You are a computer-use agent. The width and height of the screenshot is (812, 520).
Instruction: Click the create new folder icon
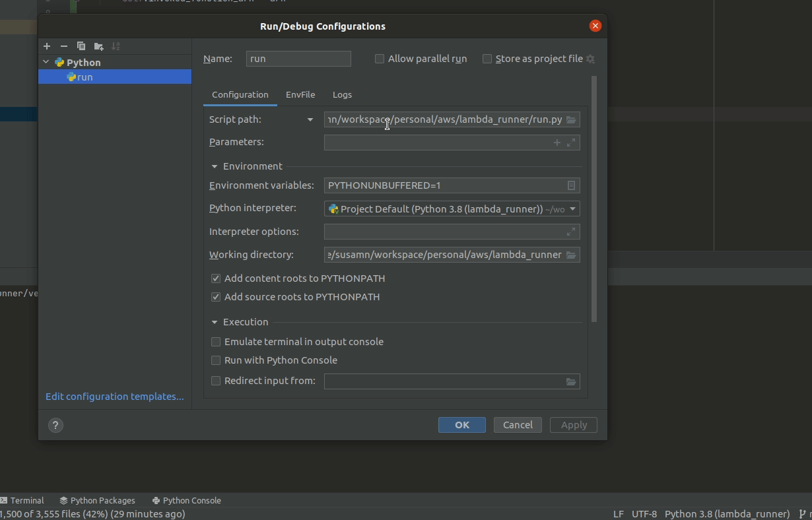tap(98, 46)
